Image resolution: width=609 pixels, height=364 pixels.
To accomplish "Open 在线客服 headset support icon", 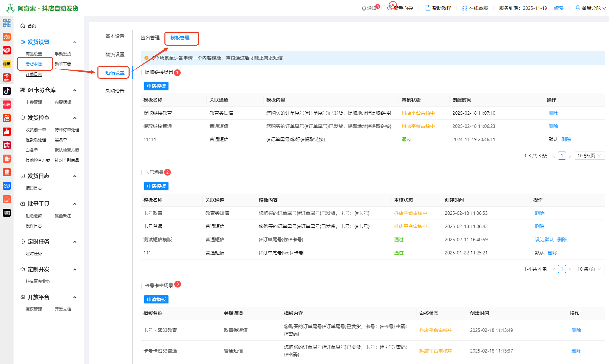I will [465, 8].
